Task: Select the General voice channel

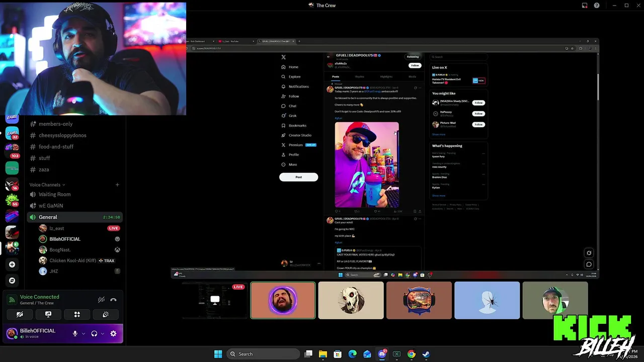Action: point(74,217)
